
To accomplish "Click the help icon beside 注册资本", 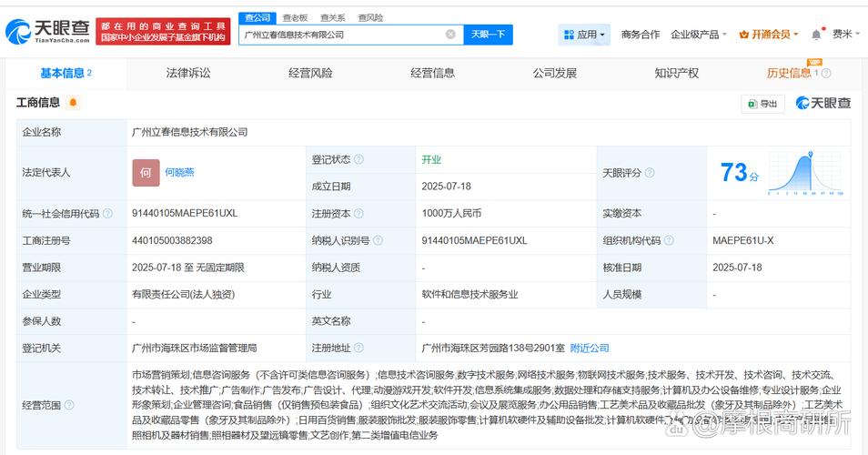I will pyautogui.click(x=358, y=213).
